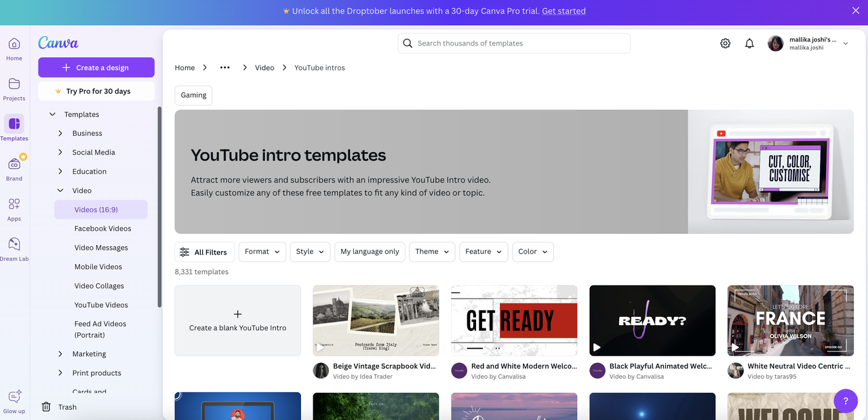868x420 pixels.
Task: Open Red and White Modern Welcome thumbnail
Action: pyautogui.click(x=514, y=320)
